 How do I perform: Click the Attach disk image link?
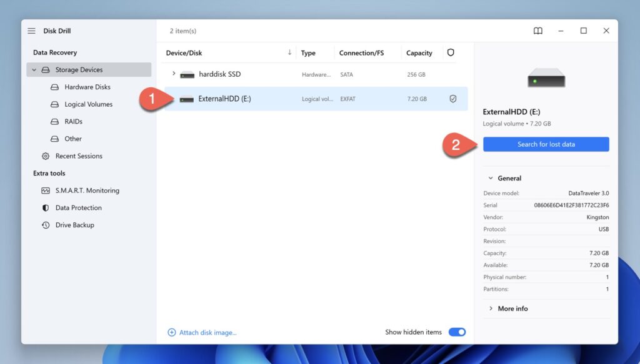point(202,332)
